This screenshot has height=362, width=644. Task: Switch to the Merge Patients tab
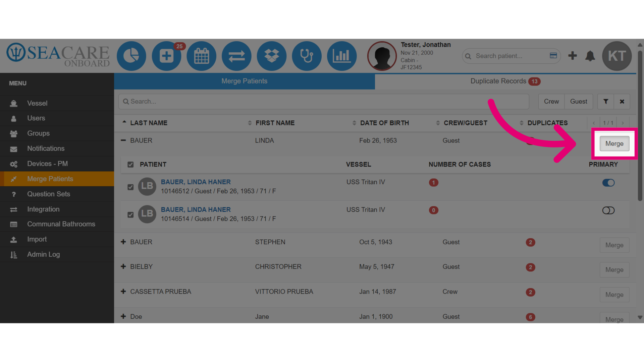pos(244,81)
